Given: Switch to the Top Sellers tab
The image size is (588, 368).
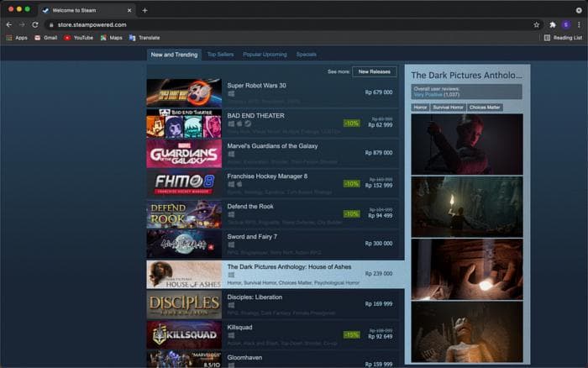Looking at the screenshot, I should pos(220,55).
